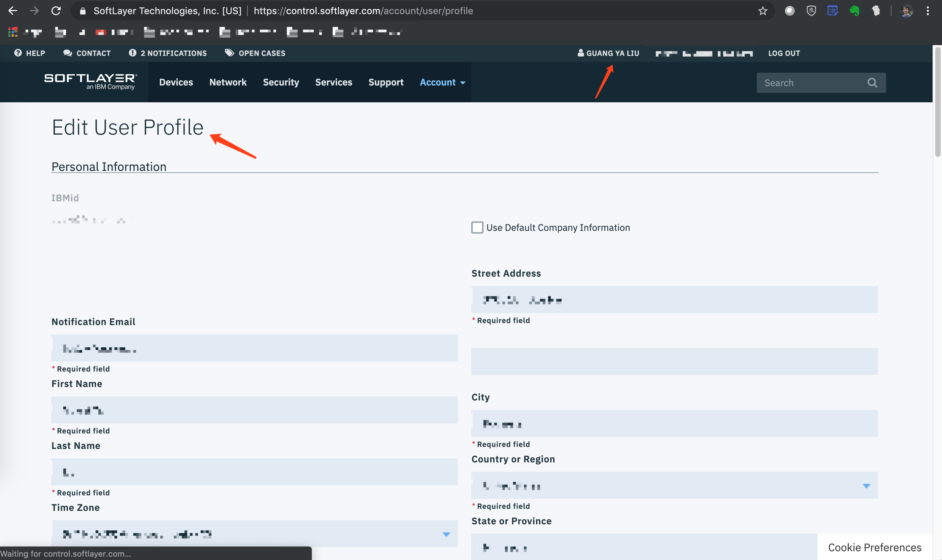Click the Evernote elephant extension icon
The image size is (942, 560).
pos(854,10)
